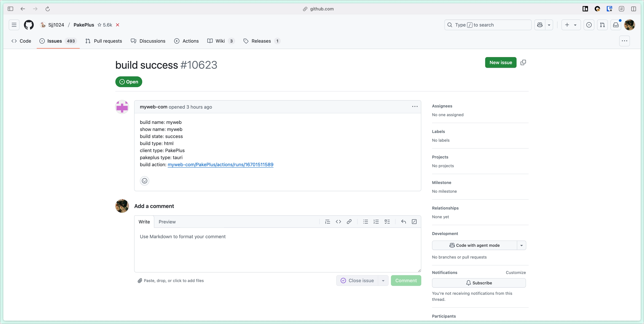
Task: Open the issue comment options menu
Action: point(415,107)
